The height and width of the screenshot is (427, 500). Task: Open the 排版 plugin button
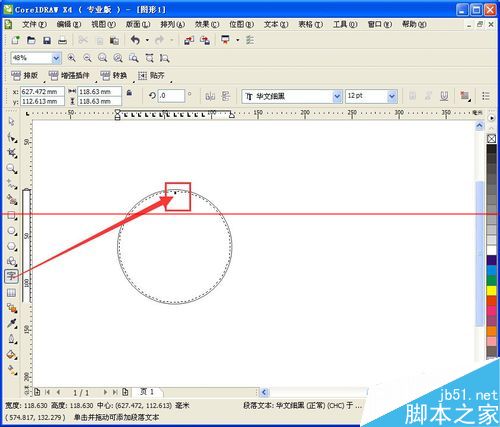(x=25, y=76)
